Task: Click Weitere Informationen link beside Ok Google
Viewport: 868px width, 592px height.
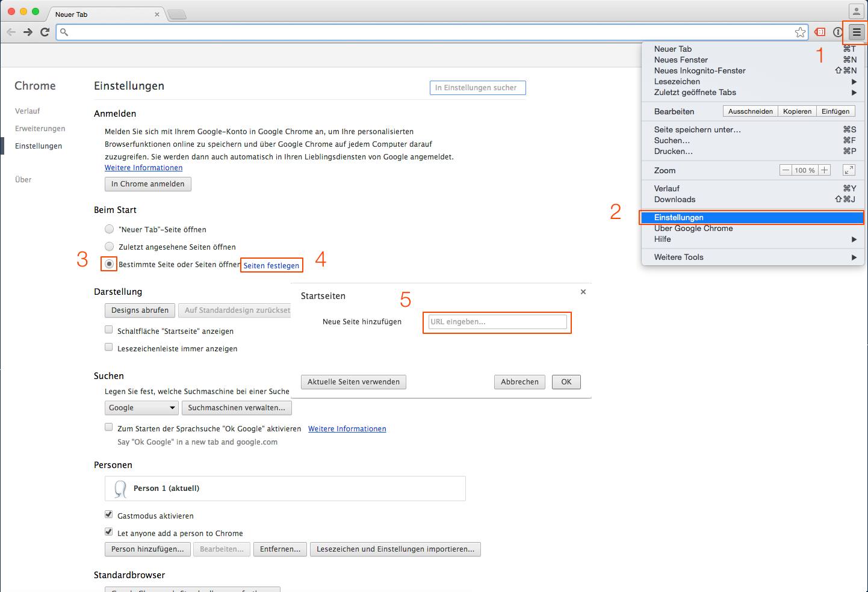Action: [347, 429]
